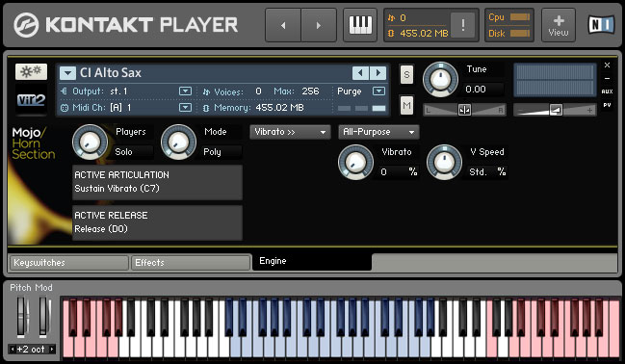The image size is (625, 364).
Task: Click the +2 oct label
Action: pyautogui.click(x=31, y=350)
